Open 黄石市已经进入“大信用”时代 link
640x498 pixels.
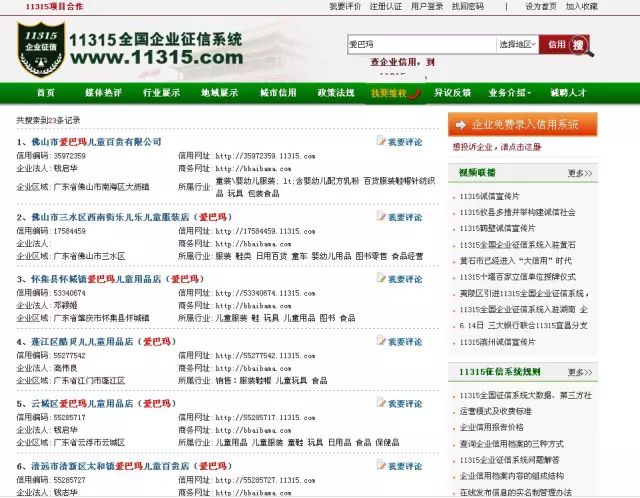[x=516, y=261]
